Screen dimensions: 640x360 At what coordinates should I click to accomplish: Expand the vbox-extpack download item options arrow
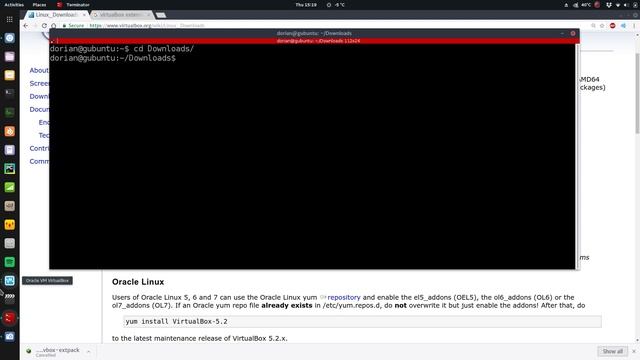(88, 351)
